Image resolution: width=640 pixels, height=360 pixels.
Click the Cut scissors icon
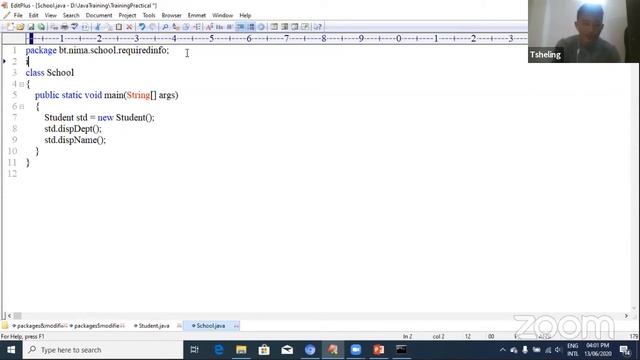tap(98, 27)
